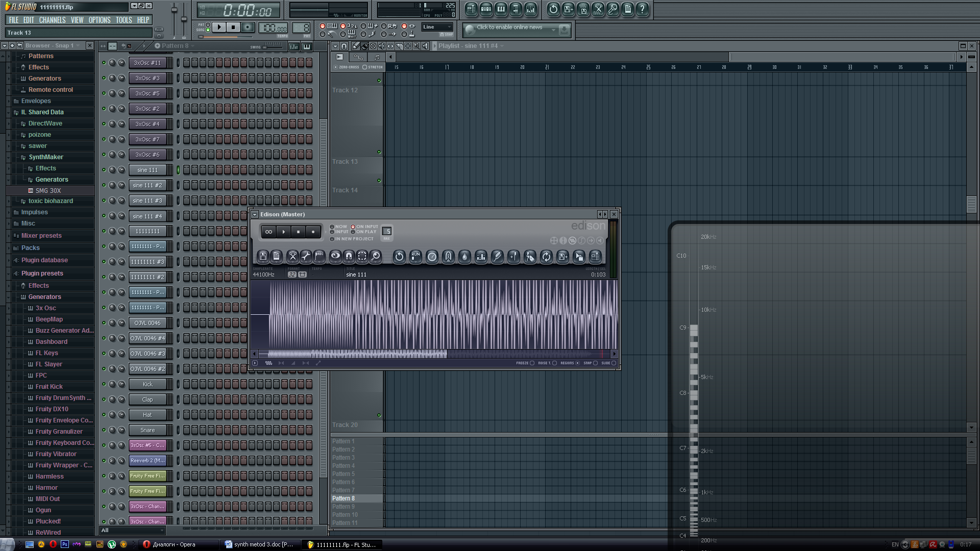Open the Line snap dropdown

pos(437,27)
